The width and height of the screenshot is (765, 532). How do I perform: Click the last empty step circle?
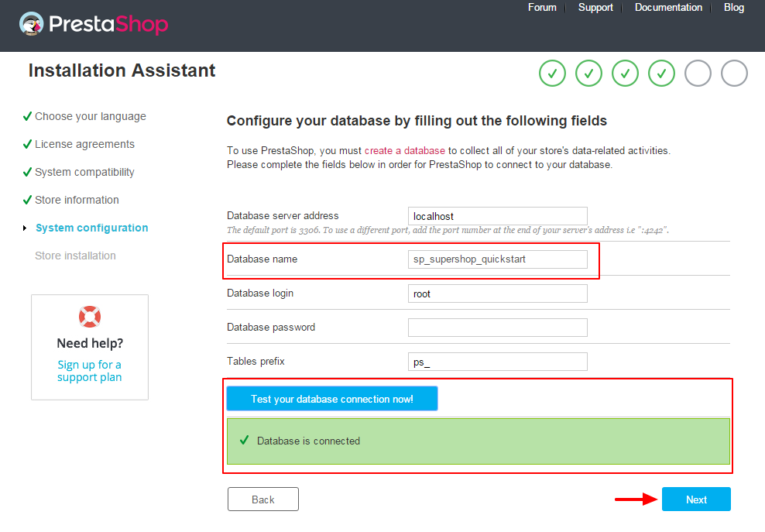(x=734, y=74)
